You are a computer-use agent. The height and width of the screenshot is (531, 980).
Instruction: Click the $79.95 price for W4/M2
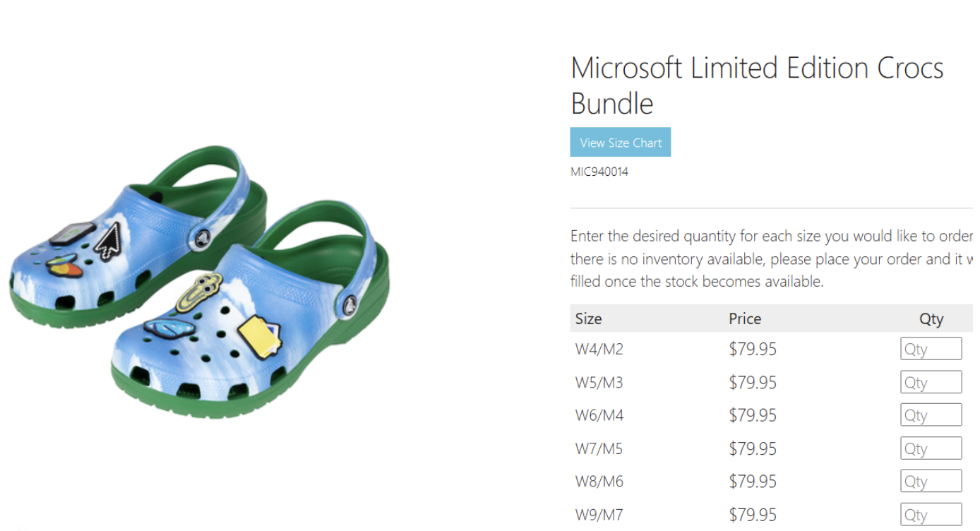click(753, 349)
